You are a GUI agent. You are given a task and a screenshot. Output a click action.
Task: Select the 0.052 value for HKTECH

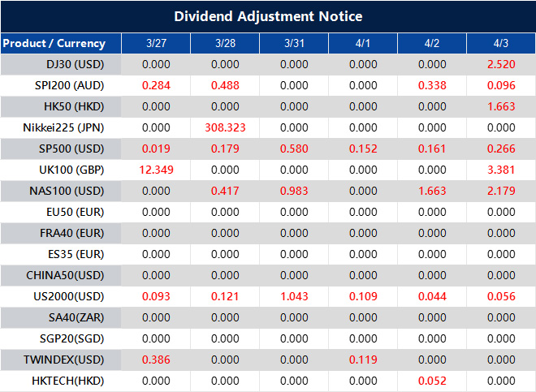(432, 381)
